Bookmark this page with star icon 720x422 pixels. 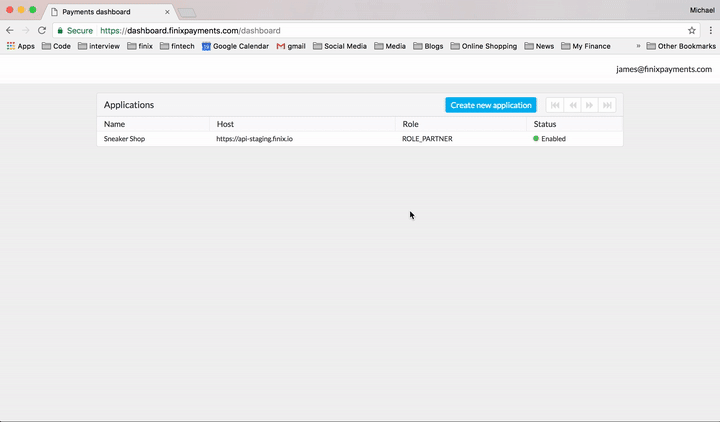[691, 31]
